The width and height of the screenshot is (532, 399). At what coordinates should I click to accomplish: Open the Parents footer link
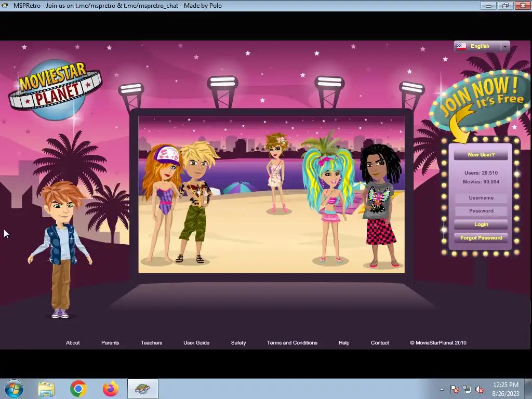point(110,343)
